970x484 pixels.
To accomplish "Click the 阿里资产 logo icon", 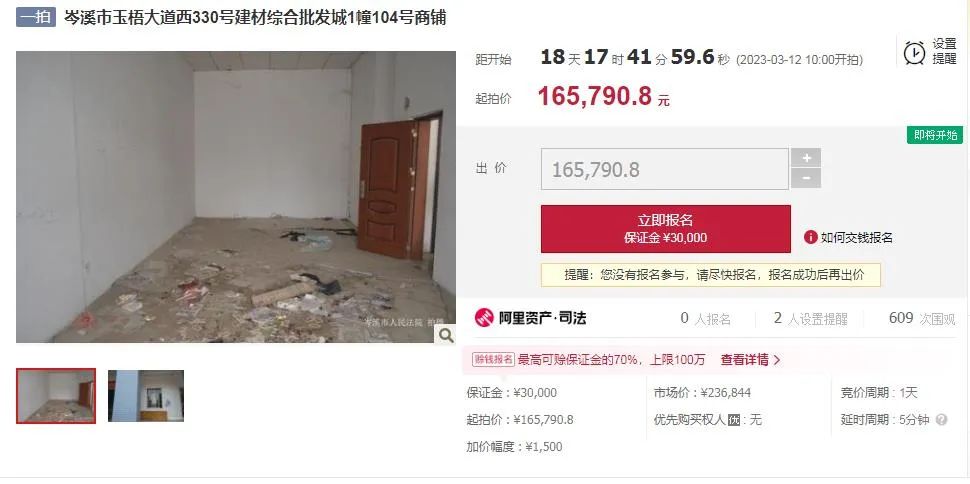I will (484, 318).
